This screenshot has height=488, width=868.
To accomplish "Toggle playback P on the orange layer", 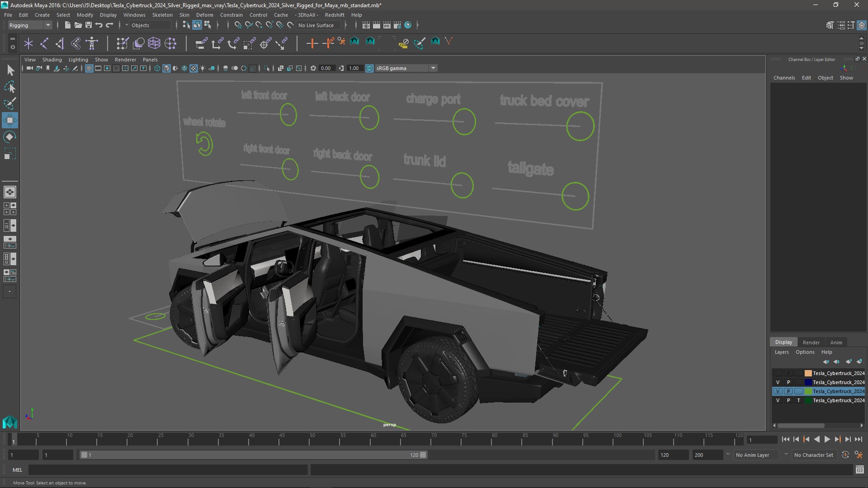I will 788,373.
